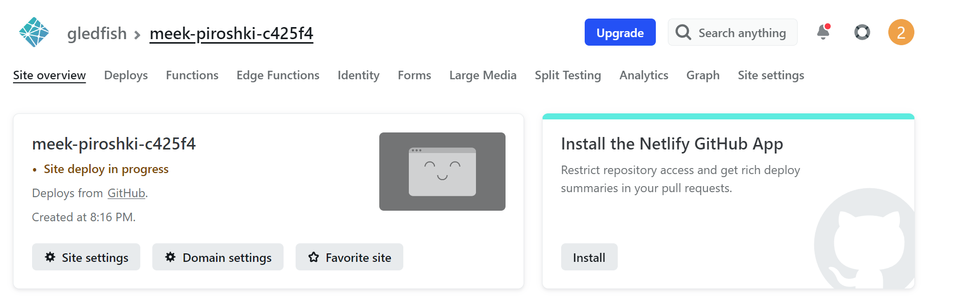Open the Functions tab
Image resolution: width=980 pixels, height=300 pixels.
[x=192, y=75]
